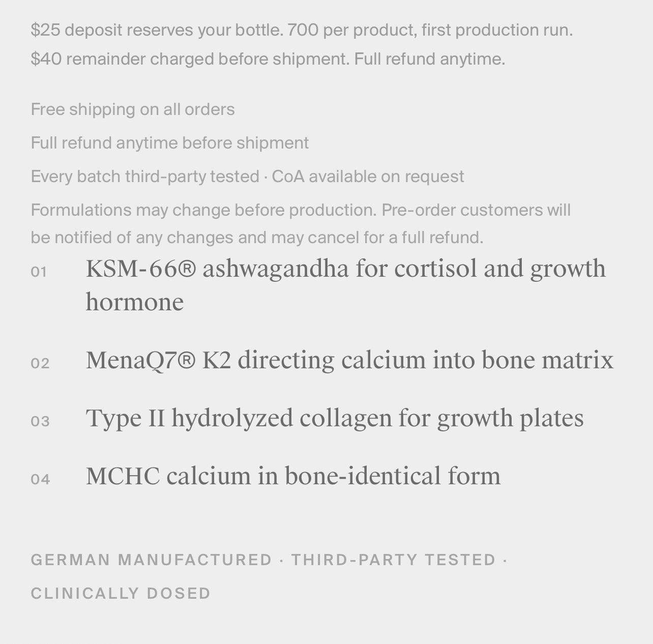Click the THIRD-PARTY TESTED uppercase label
Viewport: 653px width, 644px height.
click(393, 560)
